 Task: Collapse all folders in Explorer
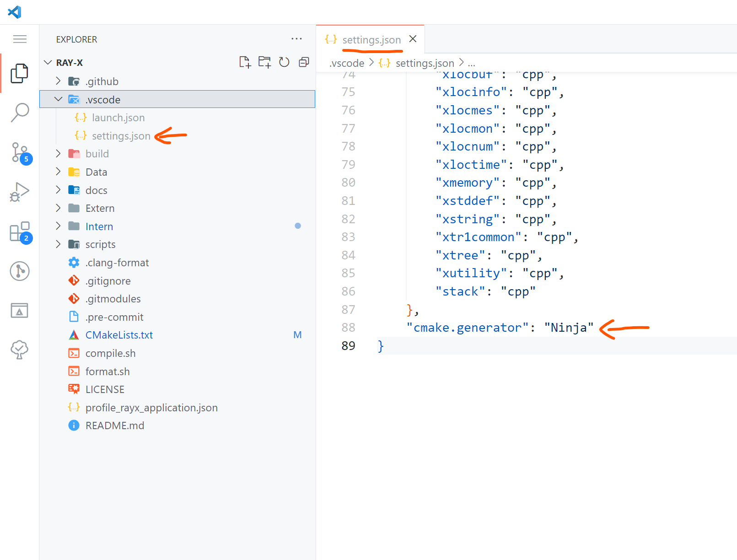[x=304, y=62]
